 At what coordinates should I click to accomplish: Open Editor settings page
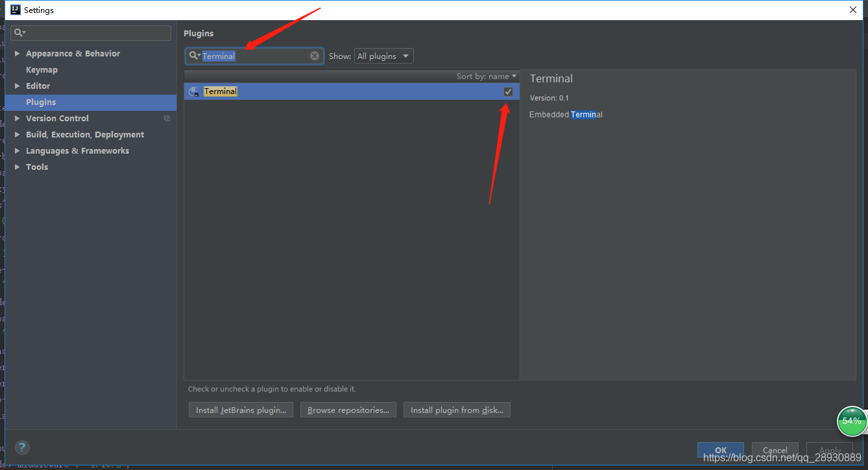(x=38, y=86)
